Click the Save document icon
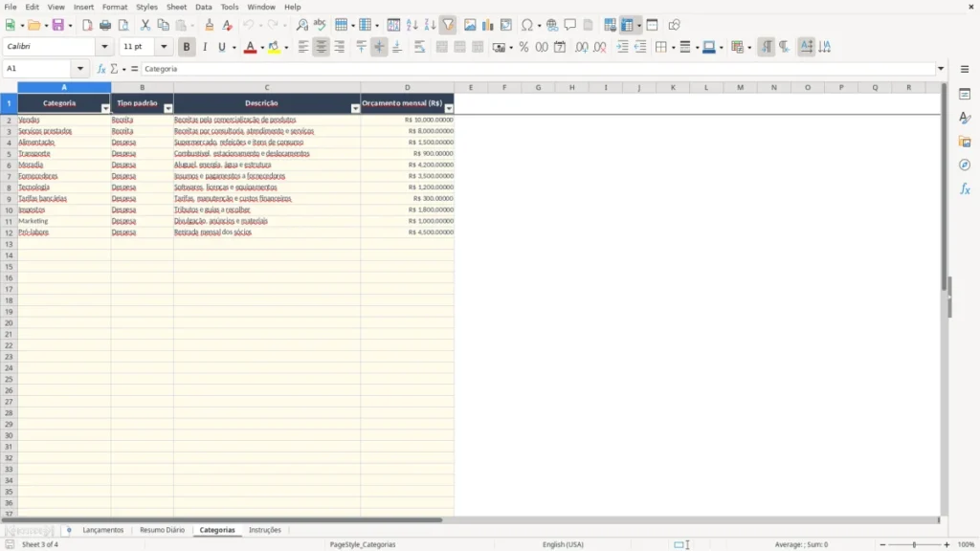Viewport: 980px width, 551px height. [58, 25]
